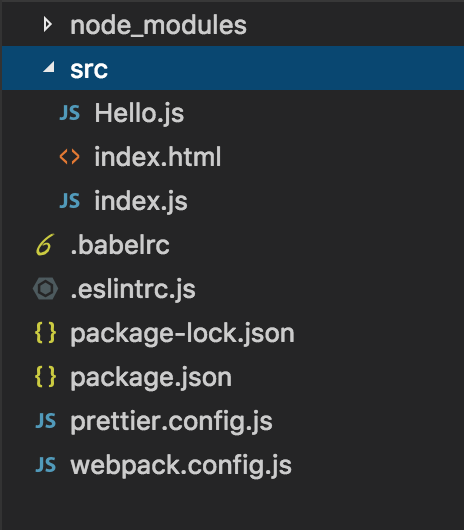Collapse the src folder arrow
The height and width of the screenshot is (530, 464).
pyautogui.click(x=49, y=67)
